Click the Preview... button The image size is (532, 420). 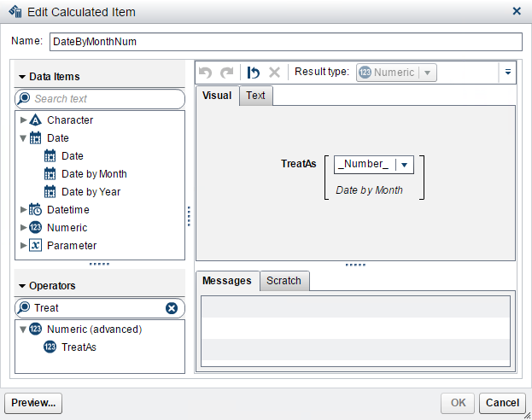[34, 403]
